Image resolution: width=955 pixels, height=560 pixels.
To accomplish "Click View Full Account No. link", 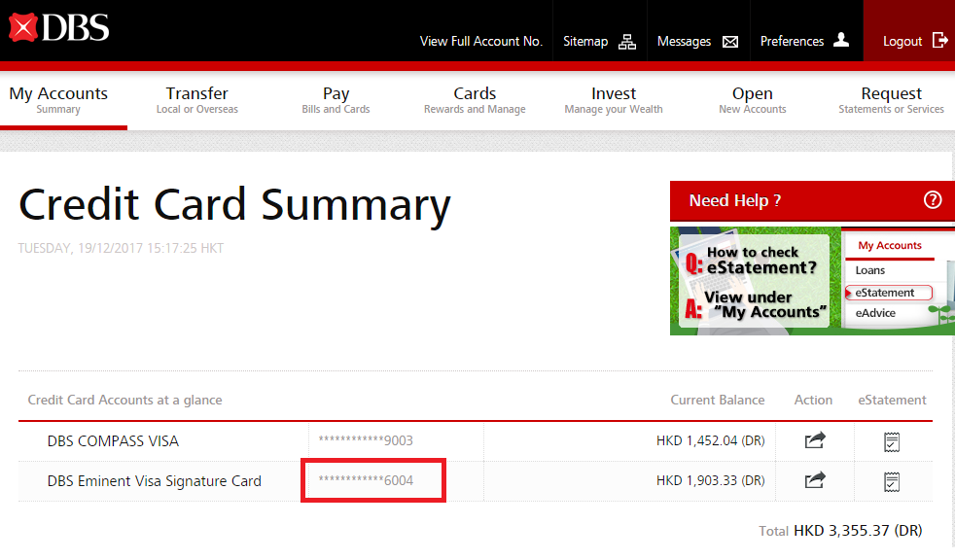I will [480, 42].
